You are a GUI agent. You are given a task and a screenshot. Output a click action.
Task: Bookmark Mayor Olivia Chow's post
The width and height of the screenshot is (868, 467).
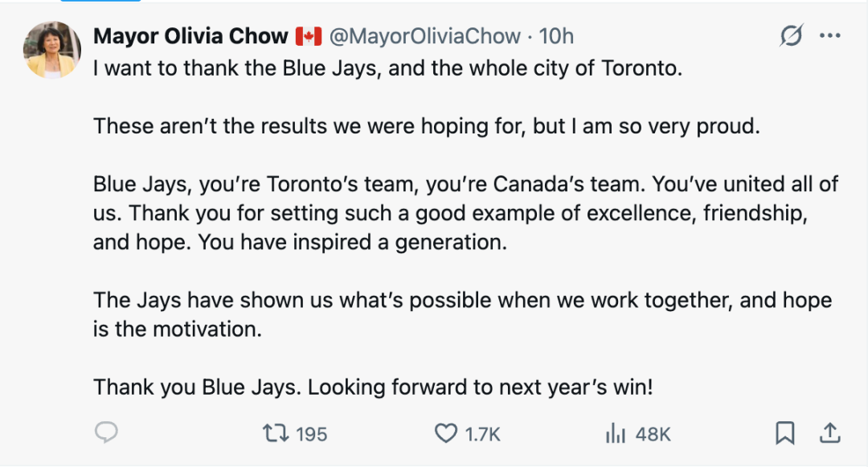coord(784,433)
